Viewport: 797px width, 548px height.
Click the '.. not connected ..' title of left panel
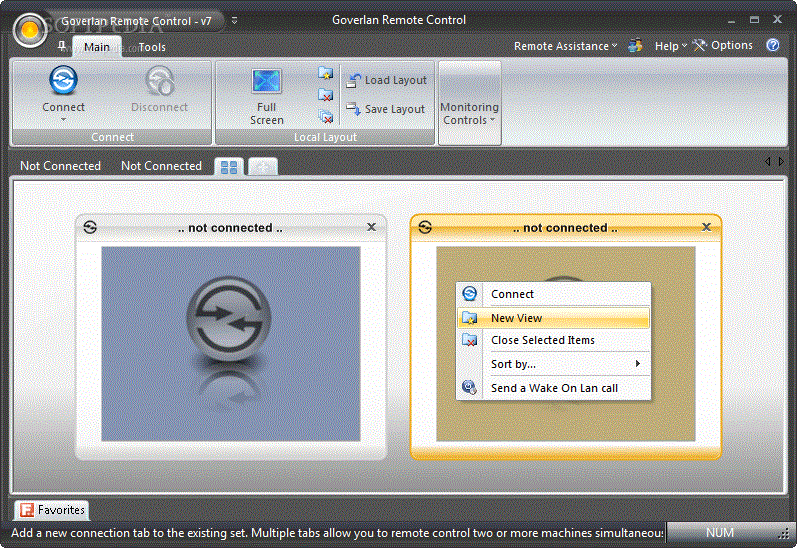tap(230, 228)
